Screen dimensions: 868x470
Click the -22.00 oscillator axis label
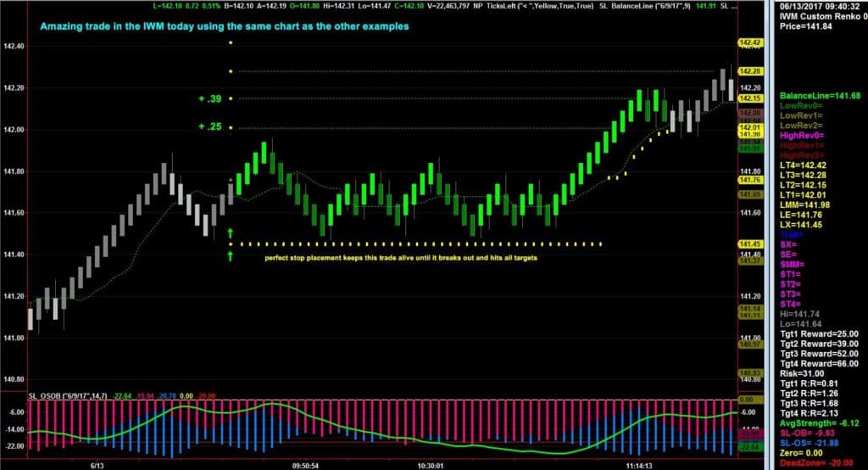(x=15, y=446)
